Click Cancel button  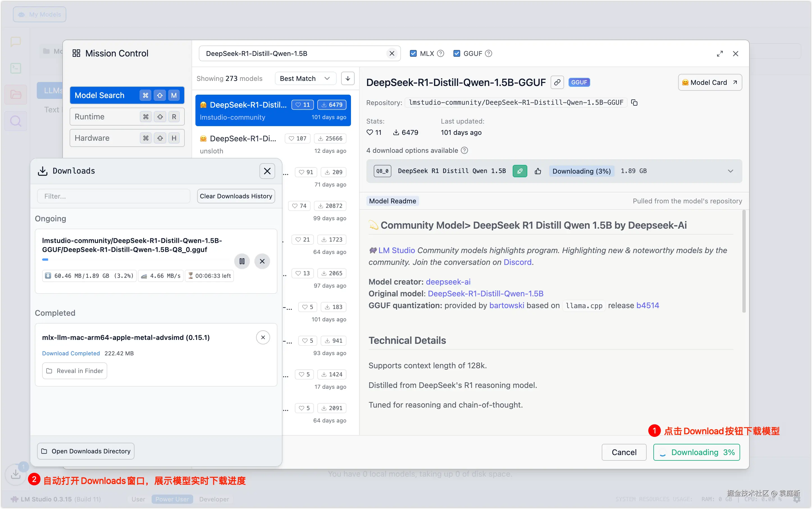[x=624, y=452]
